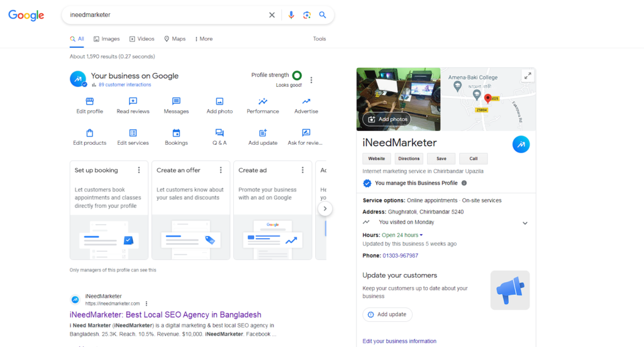The width and height of the screenshot is (644, 347).
Task: Start voice search with microphone icon
Action: [291, 15]
